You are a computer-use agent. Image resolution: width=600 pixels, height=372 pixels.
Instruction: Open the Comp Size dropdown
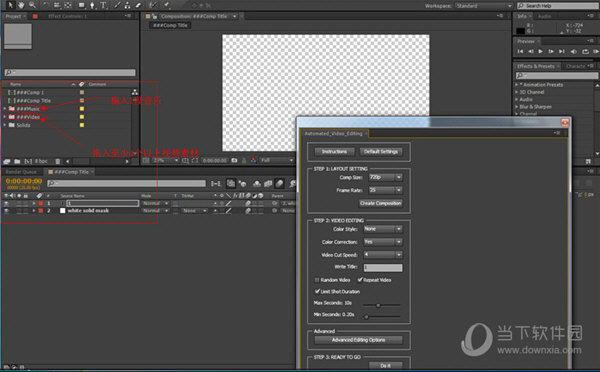click(385, 177)
